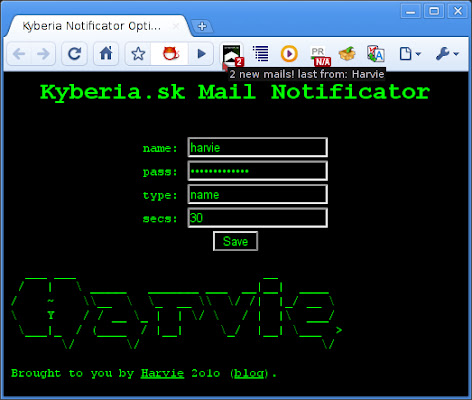Click the secs field showing 30

pyautogui.click(x=257, y=218)
